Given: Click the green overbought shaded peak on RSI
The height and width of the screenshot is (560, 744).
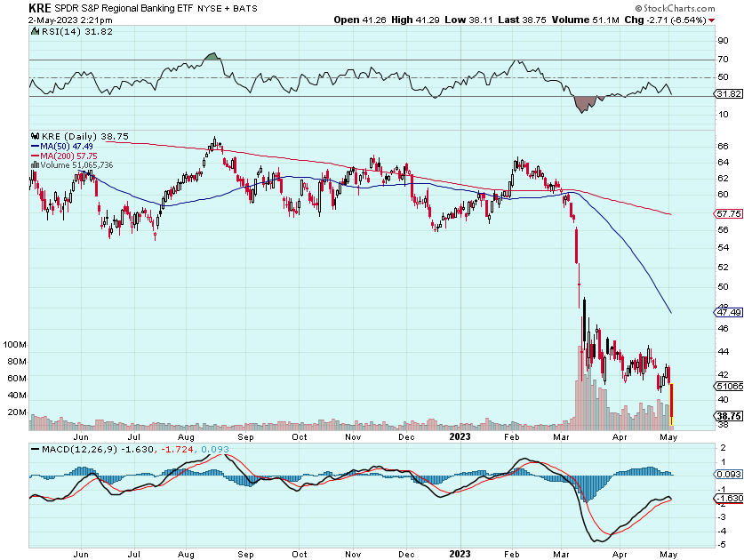Looking at the screenshot, I should click(212, 57).
